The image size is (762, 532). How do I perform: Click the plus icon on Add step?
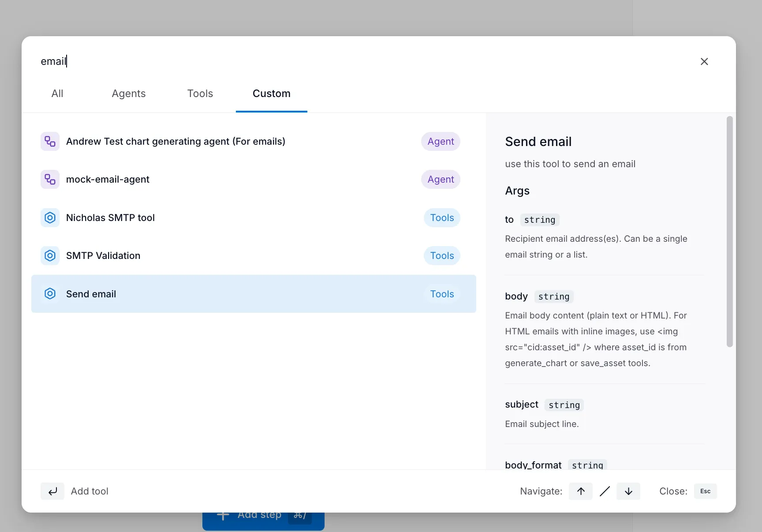click(224, 515)
